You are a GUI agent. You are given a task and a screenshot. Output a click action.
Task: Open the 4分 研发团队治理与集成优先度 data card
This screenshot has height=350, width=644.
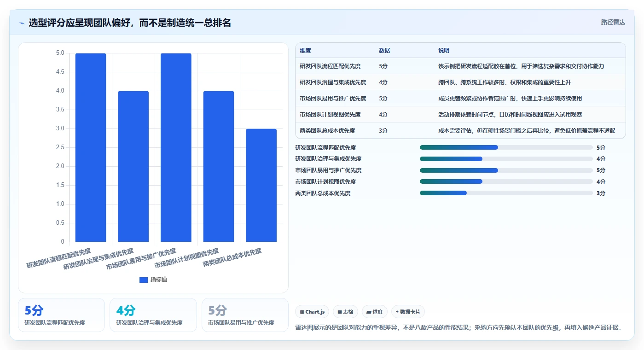pyautogui.click(x=153, y=315)
